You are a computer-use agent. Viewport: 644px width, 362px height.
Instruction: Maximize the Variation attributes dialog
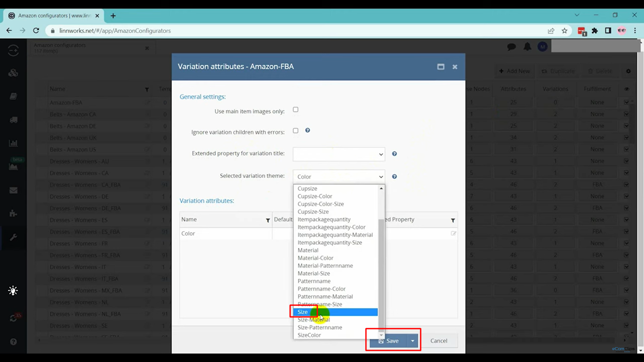coord(441,67)
